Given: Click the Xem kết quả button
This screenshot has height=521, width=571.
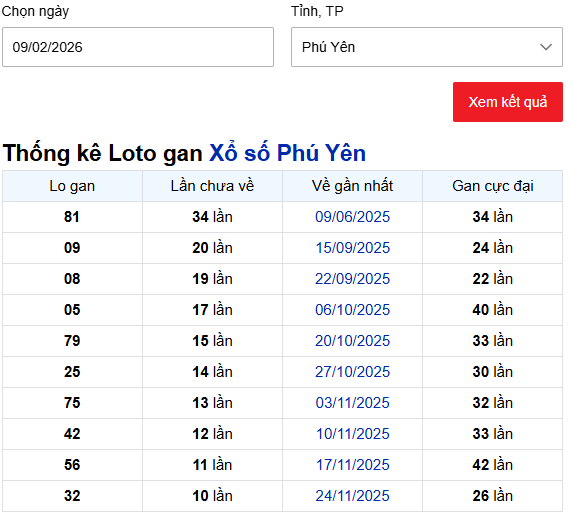Looking at the screenshot, I should (x=508, y=102).
